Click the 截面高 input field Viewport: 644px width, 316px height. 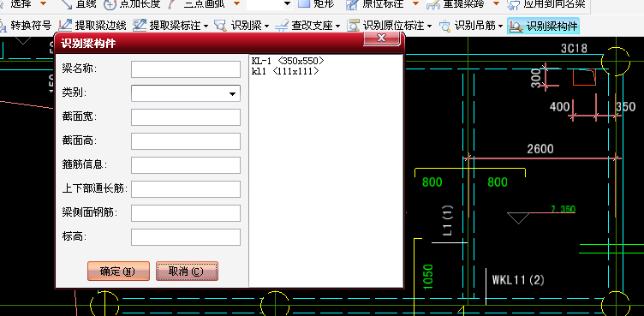[x=186, y=141]
